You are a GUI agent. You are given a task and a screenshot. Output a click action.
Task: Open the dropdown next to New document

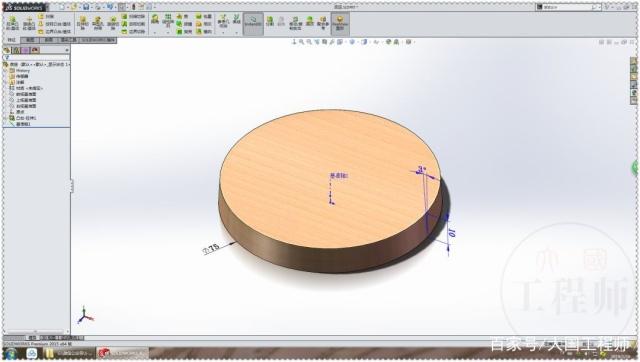[67, 7]
